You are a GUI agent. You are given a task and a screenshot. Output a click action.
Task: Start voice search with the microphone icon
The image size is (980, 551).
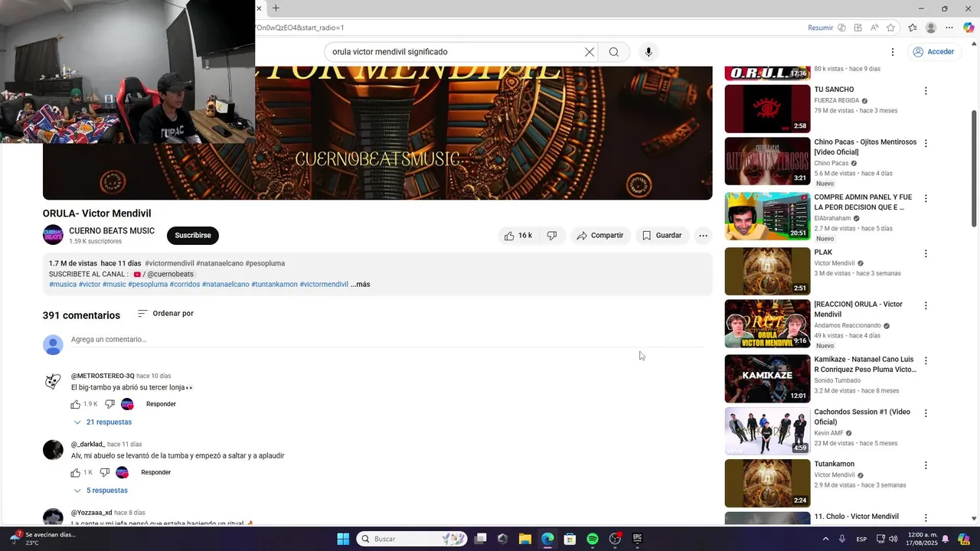[648, 52]
